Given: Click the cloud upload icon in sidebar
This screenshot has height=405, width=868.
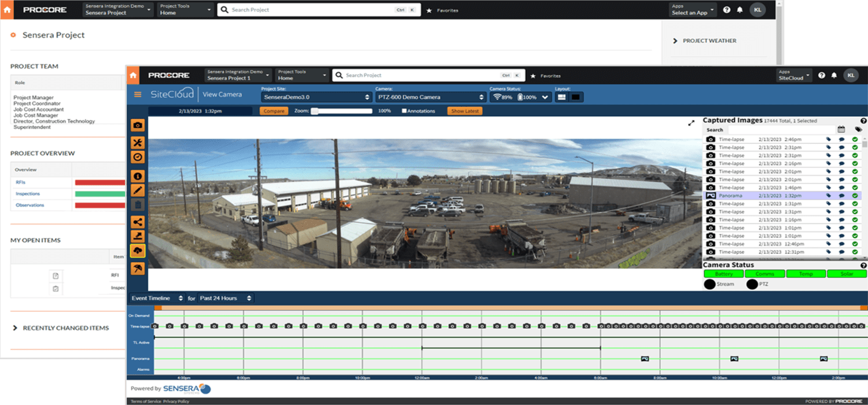Looking at the screenshot, I should pyautogui.click(x=138, y=251).
